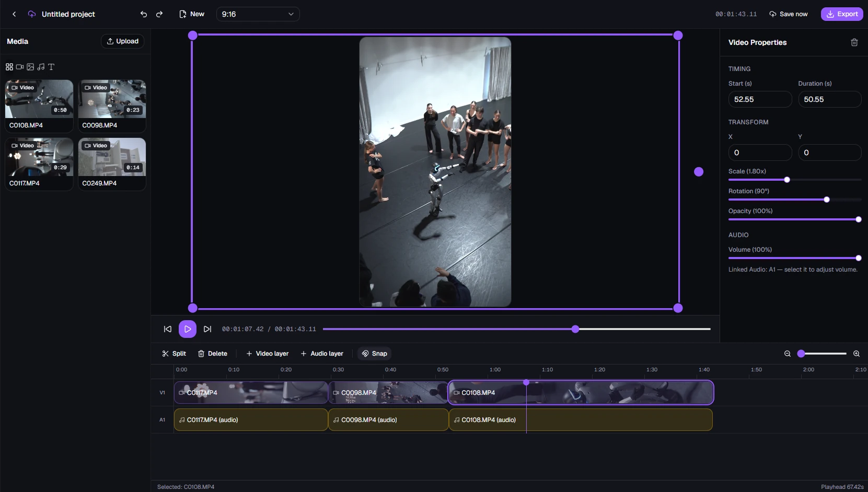Upload media files
The width and height of the screenshot is (868, 492).
point(123,41)
